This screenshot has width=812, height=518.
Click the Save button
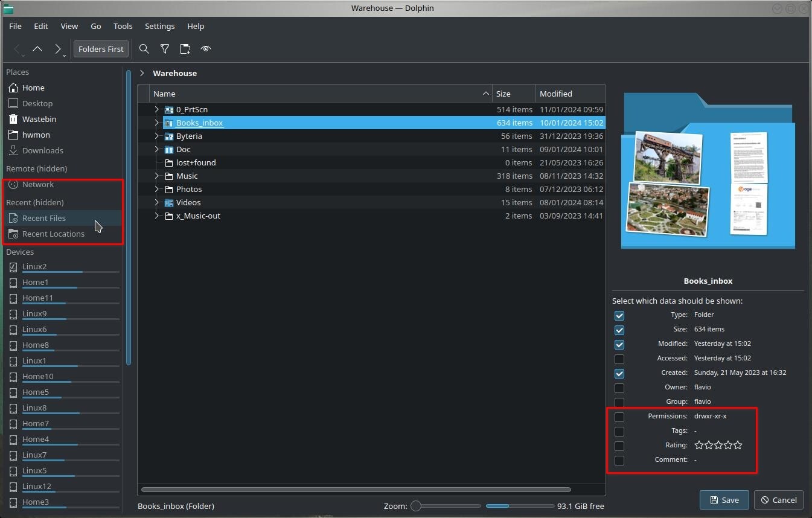(724, 500)
